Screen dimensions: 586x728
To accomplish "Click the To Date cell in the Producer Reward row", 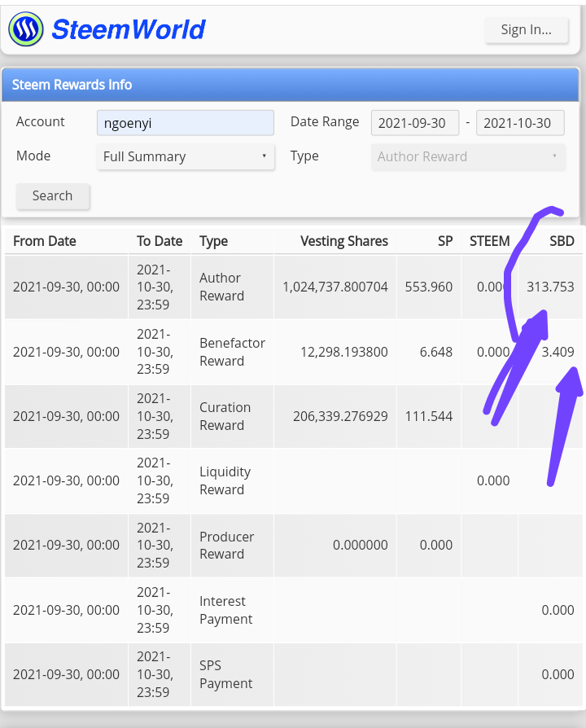I will click(160, 545).
